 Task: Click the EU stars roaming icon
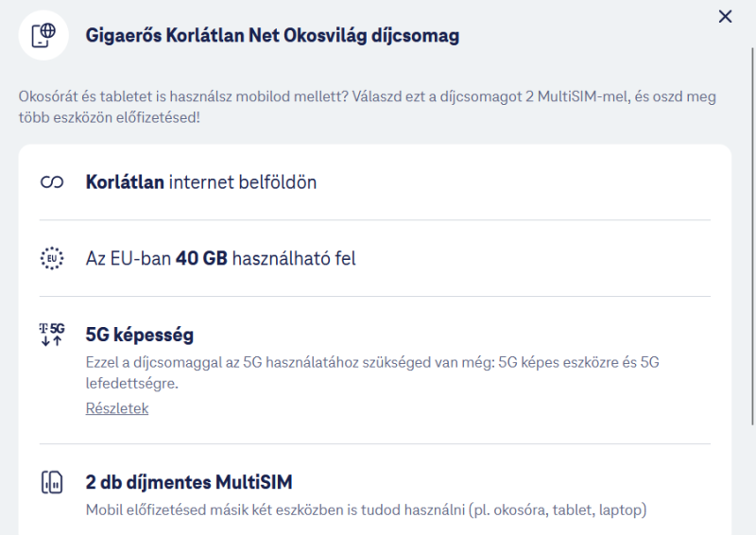coord(52,258)
